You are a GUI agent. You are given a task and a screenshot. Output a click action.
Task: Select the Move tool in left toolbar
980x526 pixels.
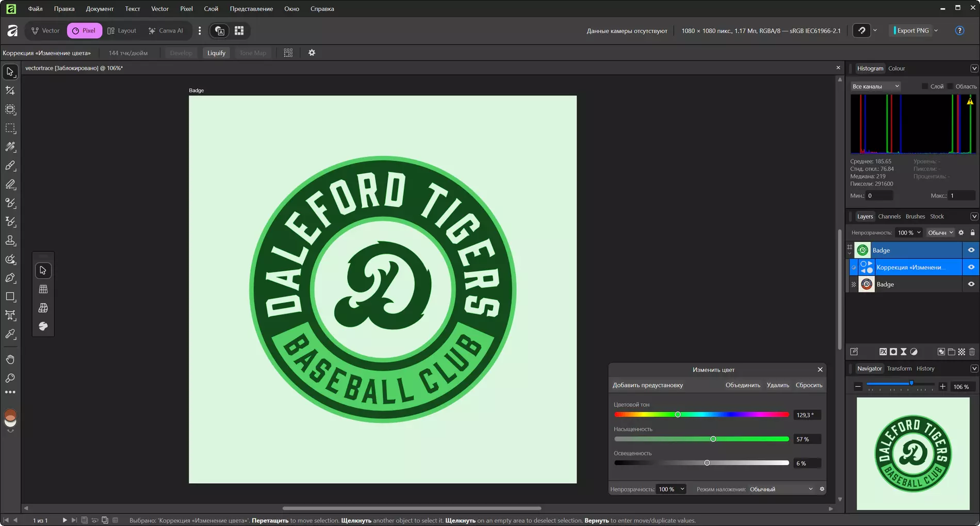(10, 72)
